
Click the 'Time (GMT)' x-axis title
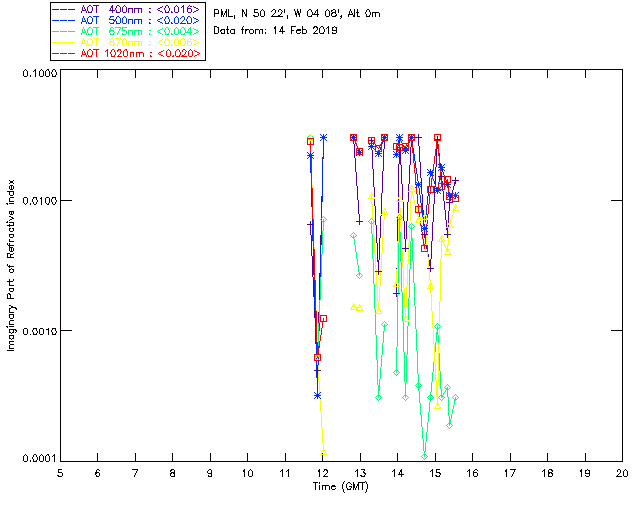341,485
